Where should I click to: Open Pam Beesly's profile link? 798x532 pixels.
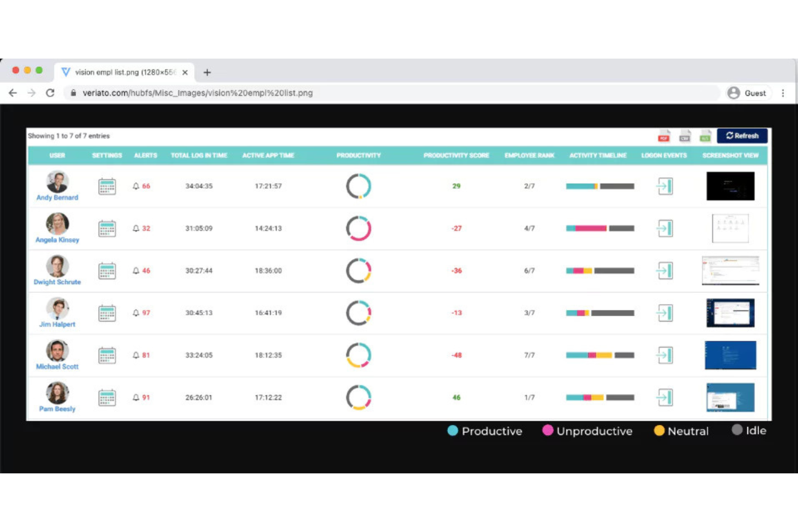(x=57, y=409)
